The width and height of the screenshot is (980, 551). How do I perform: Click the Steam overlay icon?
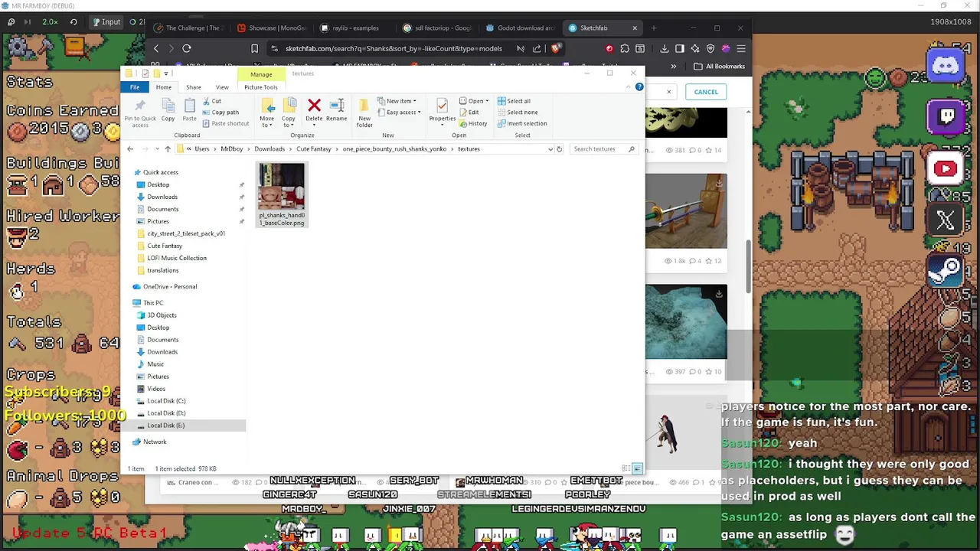point(946,272)
